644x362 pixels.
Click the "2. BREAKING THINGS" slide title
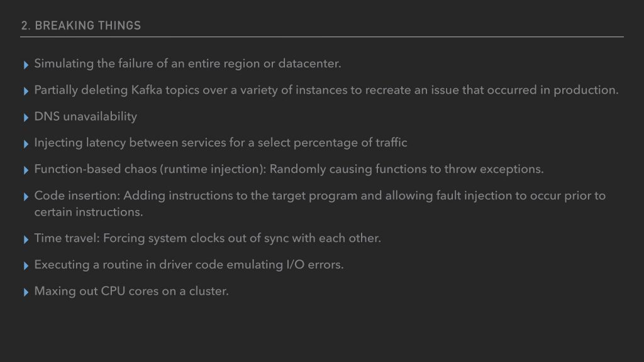(80, 26)
